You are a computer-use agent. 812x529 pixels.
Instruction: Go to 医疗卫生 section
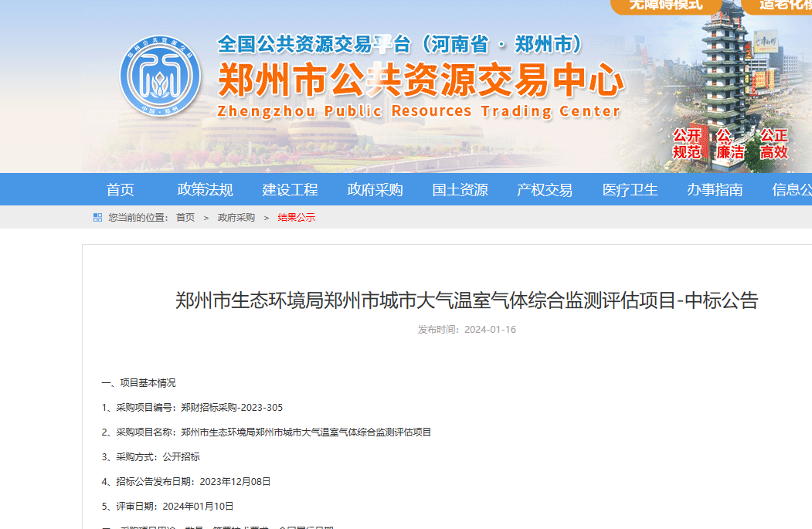point(630,190)
